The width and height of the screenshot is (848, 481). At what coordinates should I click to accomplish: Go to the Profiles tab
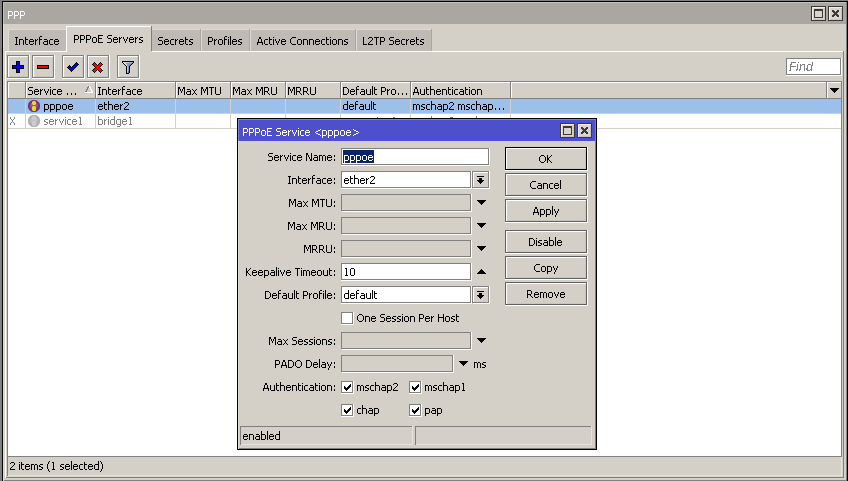pos(224,41)
